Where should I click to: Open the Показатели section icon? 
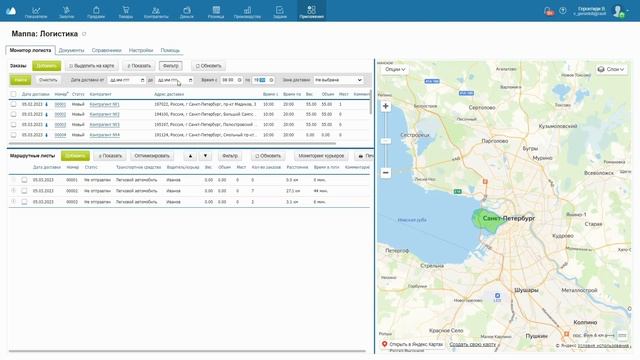[36, 11]
